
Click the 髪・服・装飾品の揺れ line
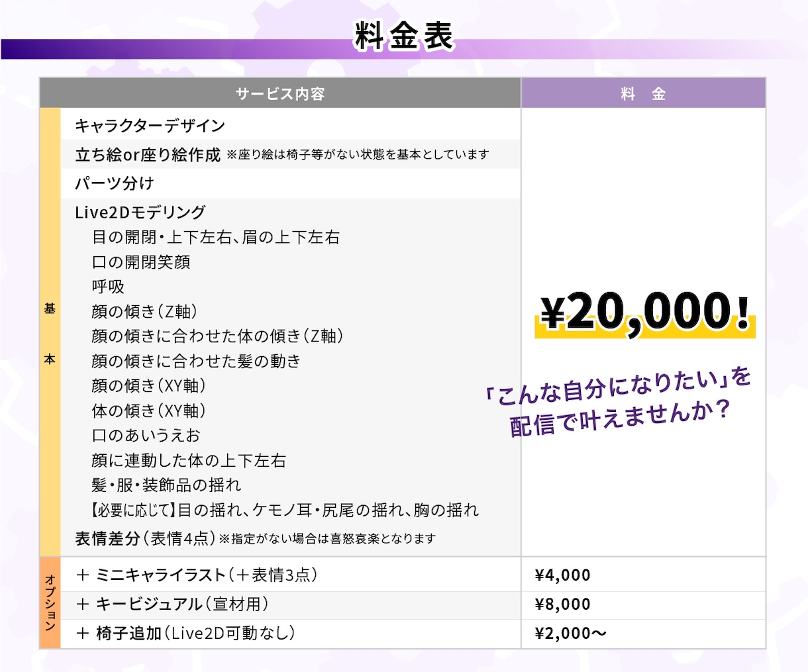(166, 485)
